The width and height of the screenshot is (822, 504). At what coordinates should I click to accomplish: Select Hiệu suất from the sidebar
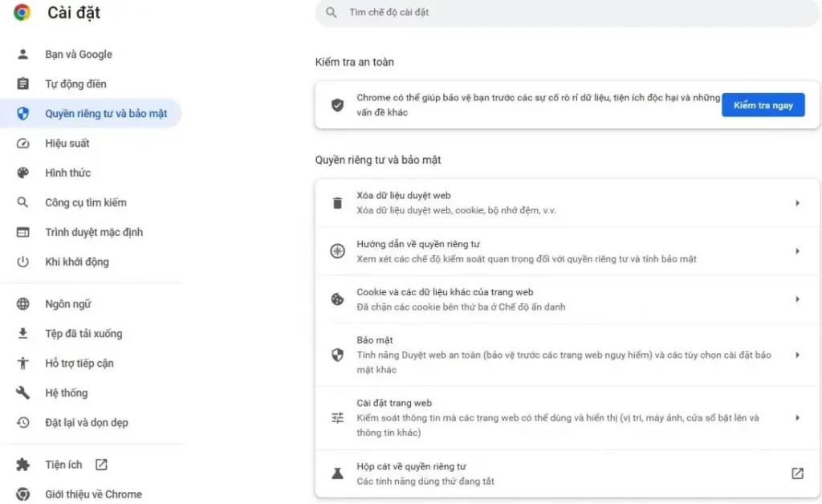pos(67,144)
